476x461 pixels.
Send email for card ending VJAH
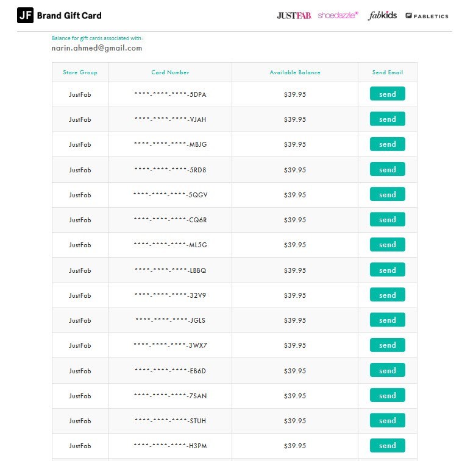[x=388, y=119]
